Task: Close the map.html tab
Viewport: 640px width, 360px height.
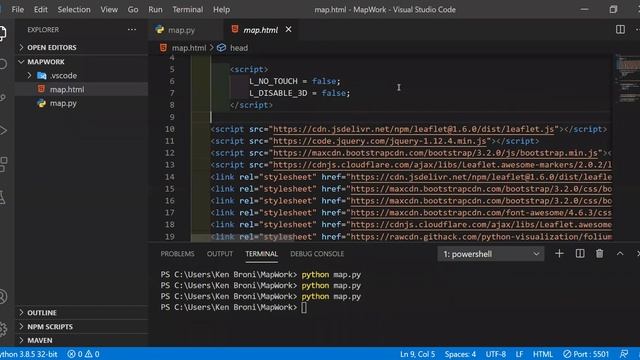Action: click(288, 29)
